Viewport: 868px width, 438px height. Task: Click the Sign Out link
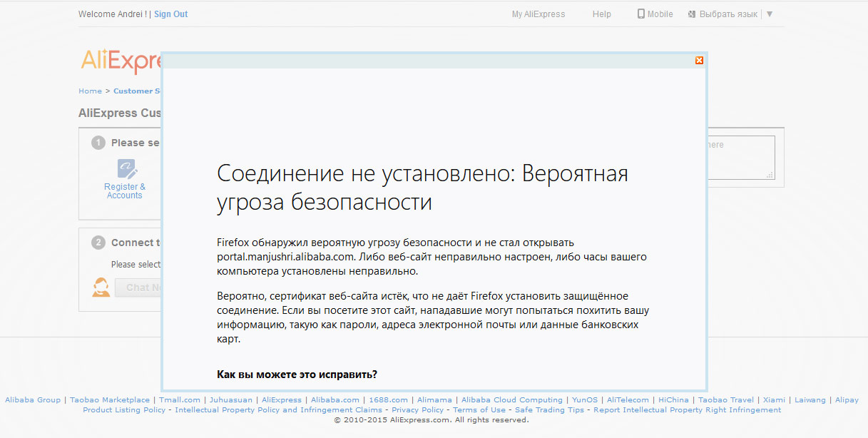[171, 14]
